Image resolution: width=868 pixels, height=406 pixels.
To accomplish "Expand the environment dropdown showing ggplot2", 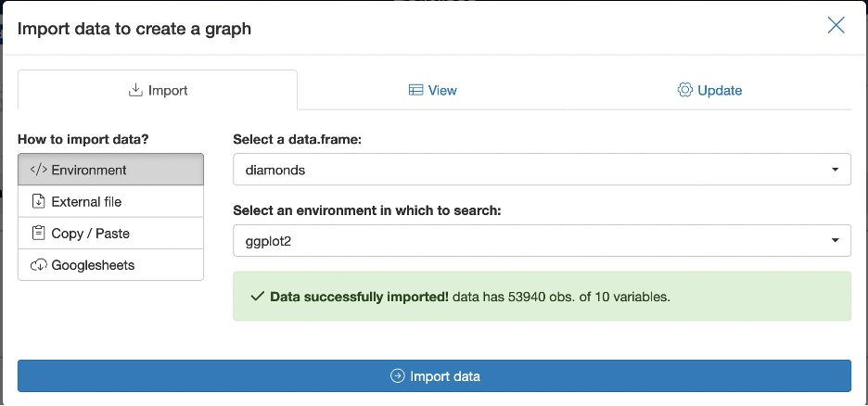I will coord(542,240).
